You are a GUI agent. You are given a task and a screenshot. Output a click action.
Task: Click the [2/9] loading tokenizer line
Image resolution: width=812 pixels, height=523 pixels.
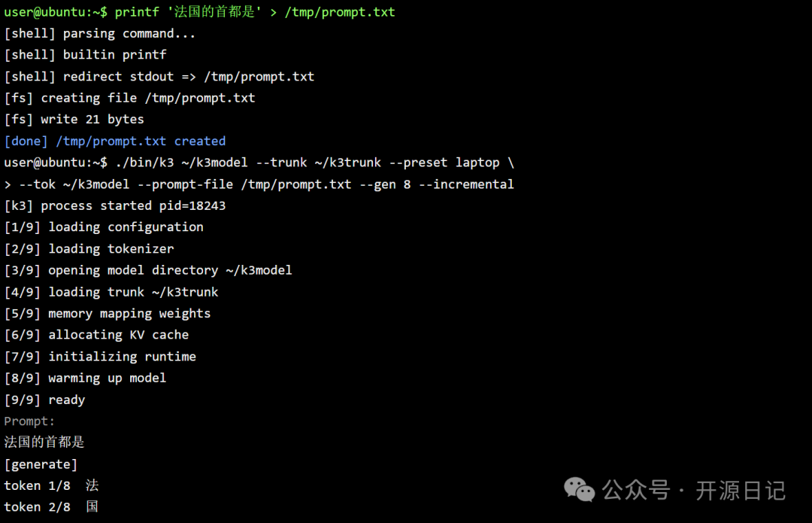tap(89, 249)
